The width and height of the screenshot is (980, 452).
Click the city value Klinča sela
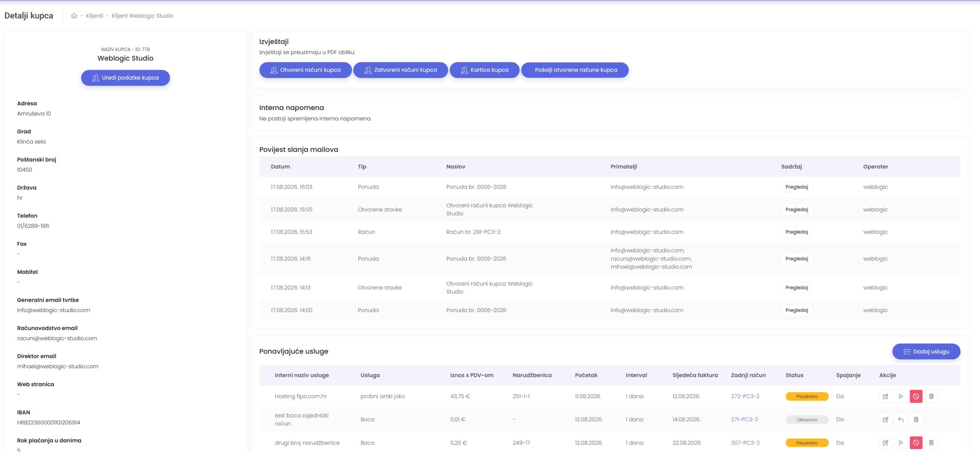coord(31,142)
